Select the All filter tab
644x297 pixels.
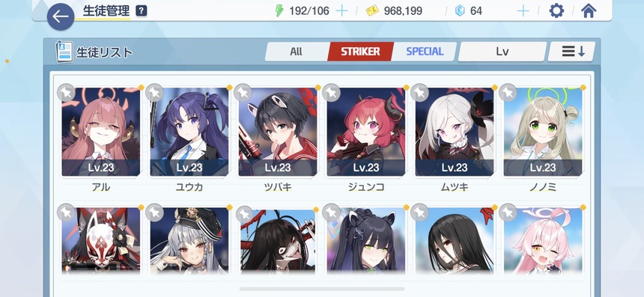[x=296, y=52]
